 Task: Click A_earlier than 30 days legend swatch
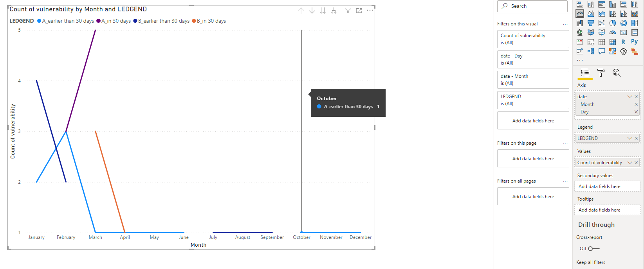pos(39,21)
